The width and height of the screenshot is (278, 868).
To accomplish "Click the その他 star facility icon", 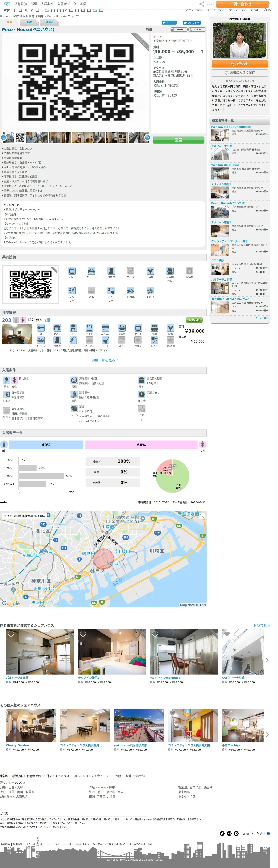I will click(x=150, y=291).
